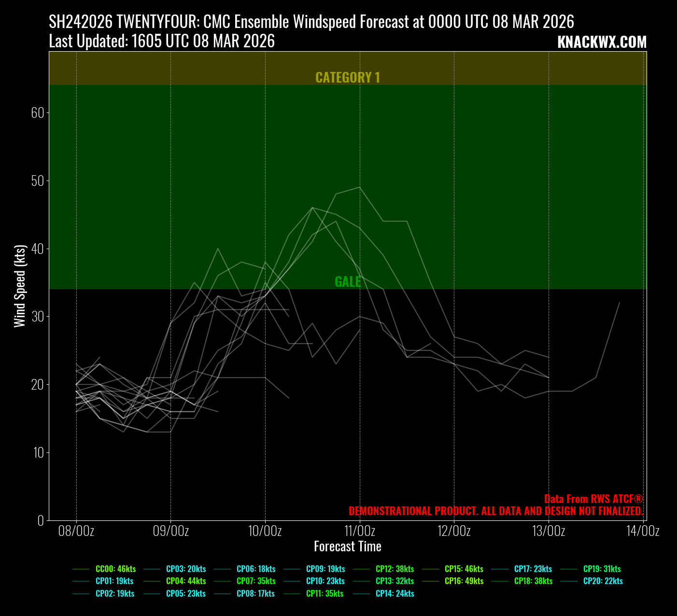Click the Wind Speed (kts) axis title

pyautogui.click(x=20, y=286)
